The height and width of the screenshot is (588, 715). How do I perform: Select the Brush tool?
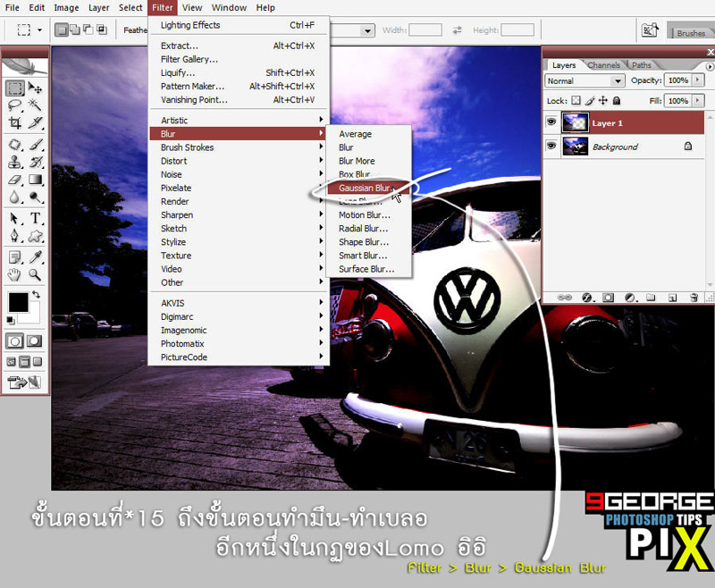[35, 145]
